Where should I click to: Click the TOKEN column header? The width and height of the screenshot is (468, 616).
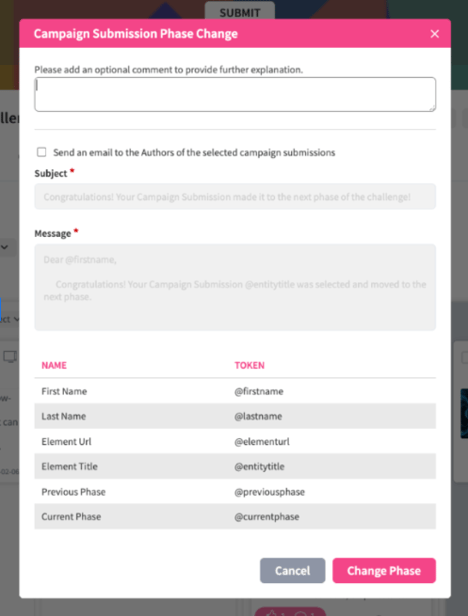tap(250, 365)
